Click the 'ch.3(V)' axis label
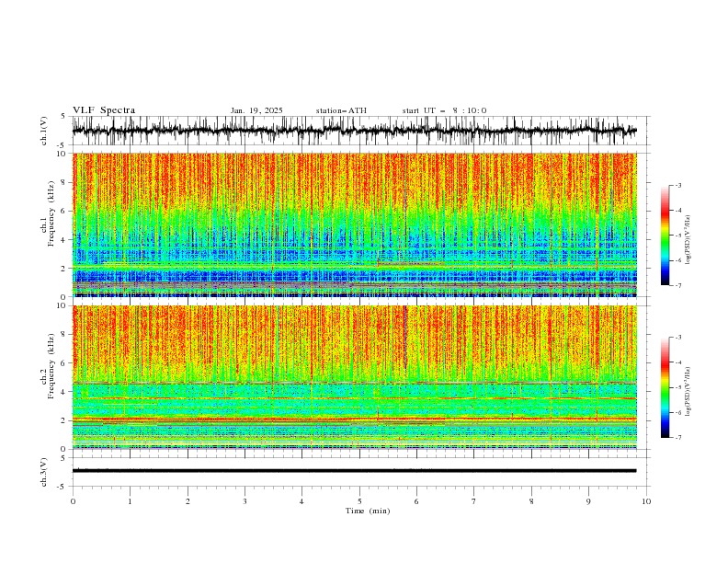728x563 pixels. click(x=44, y=472)
